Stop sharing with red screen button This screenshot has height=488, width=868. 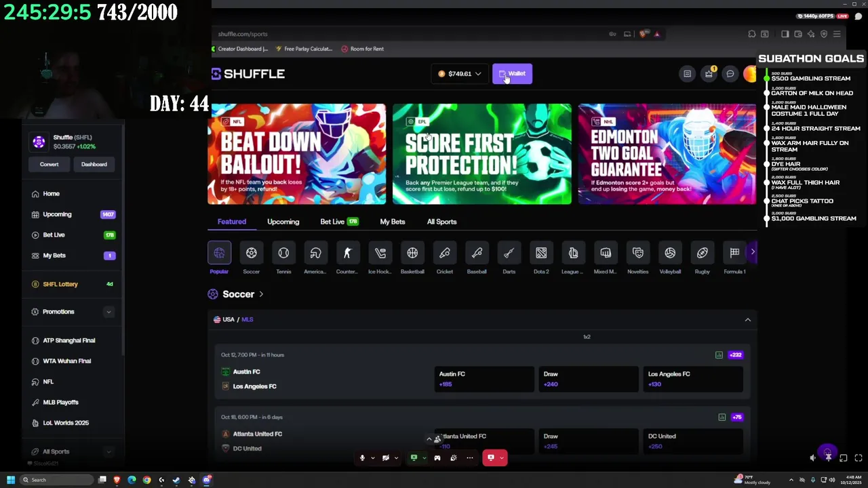pos(491,458)
